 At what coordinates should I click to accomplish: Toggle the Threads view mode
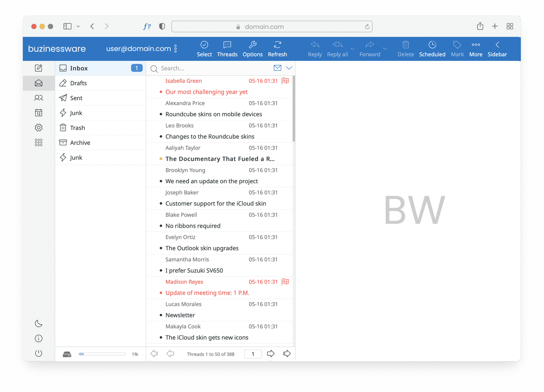(x=227, y=49)
